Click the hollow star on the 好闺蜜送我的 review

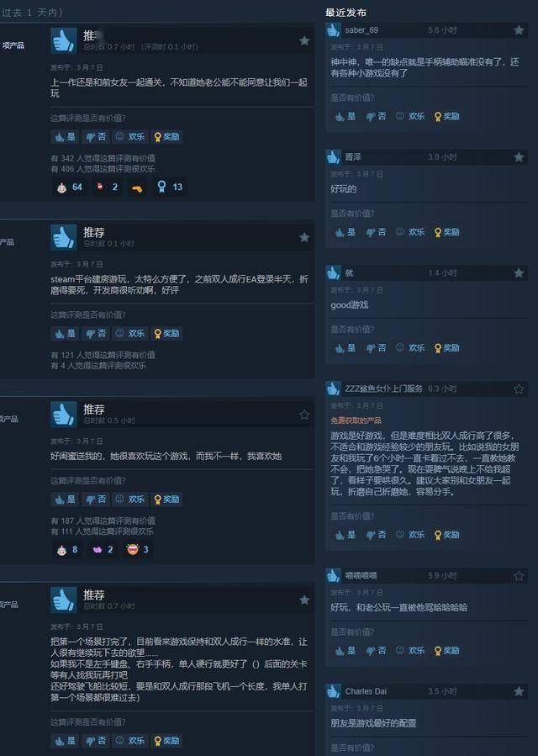point(304,415)
